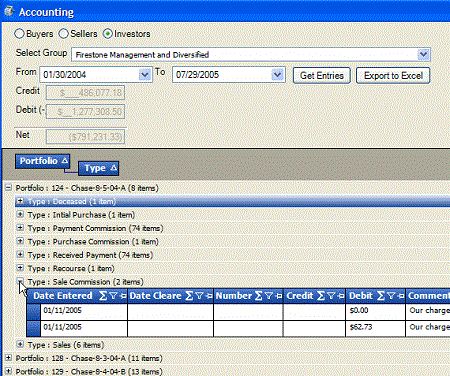Pin the Debit column

click(x=401, y=296)
